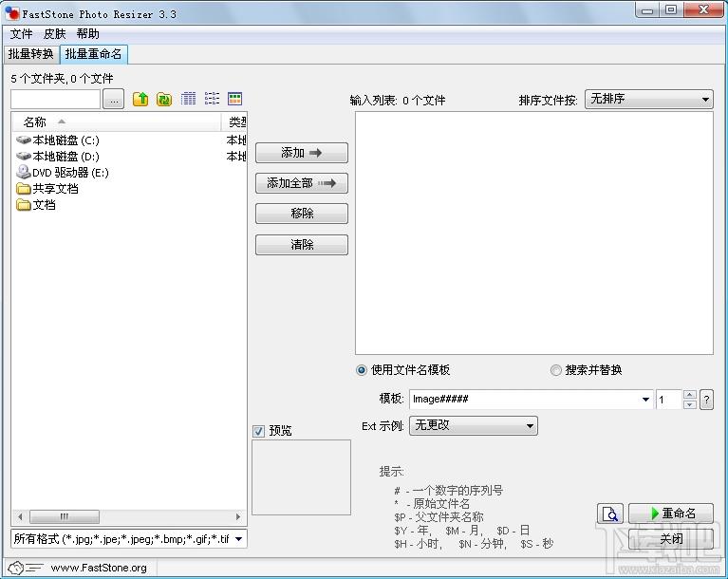Click the 类型 column header

tap(234, 122)
